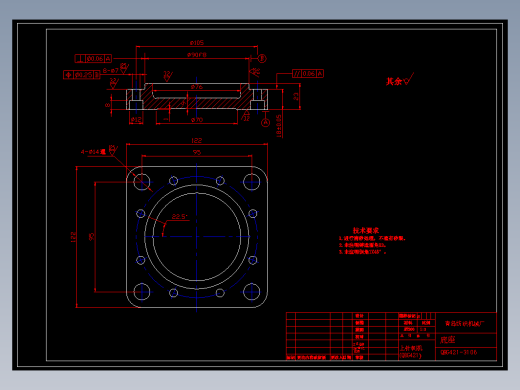Image resolution: width=520 pixels, height=390 pixels.
Task: Select the ø70 dimension text
Action: pos(197,120)
